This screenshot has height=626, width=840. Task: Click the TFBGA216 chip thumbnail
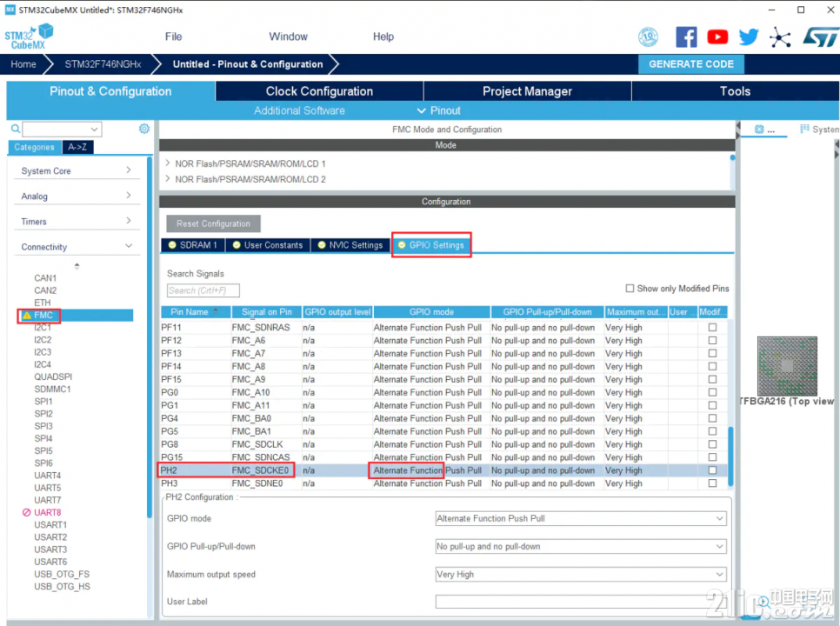pyautogui.click(x=787, y=366)
